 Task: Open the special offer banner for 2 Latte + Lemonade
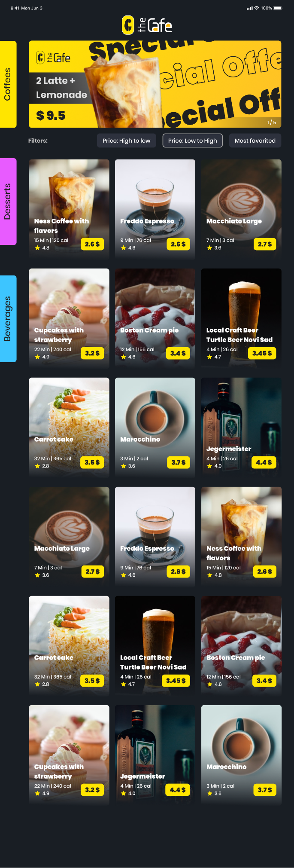coord(155,84)
